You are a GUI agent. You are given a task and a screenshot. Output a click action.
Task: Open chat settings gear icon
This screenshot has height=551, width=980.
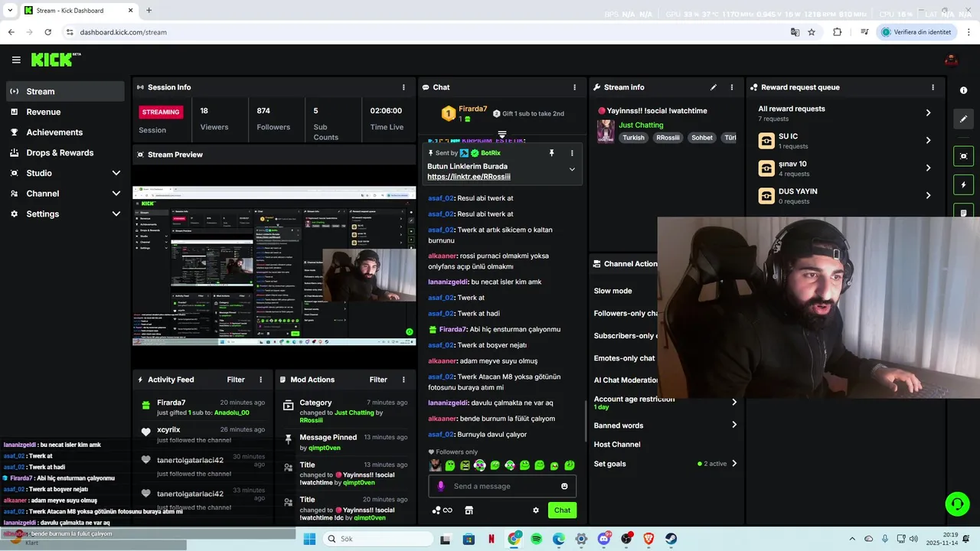536,510
